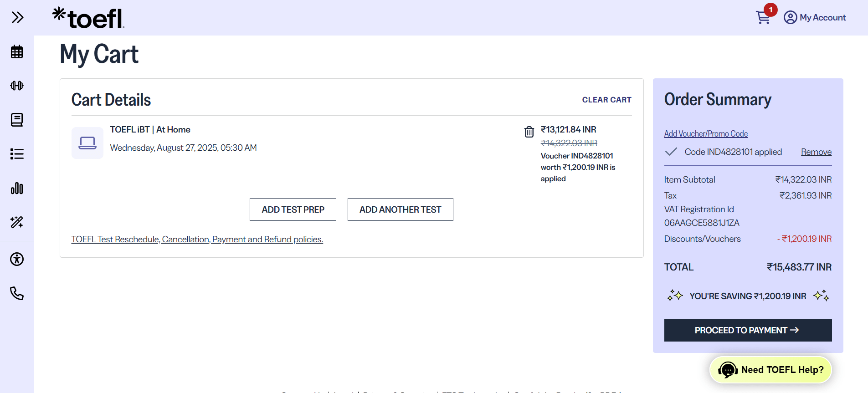The height and width of the screenshot is (393, 868).
Task: Open the document page icon in sidebar
Action: coord(17,120)
